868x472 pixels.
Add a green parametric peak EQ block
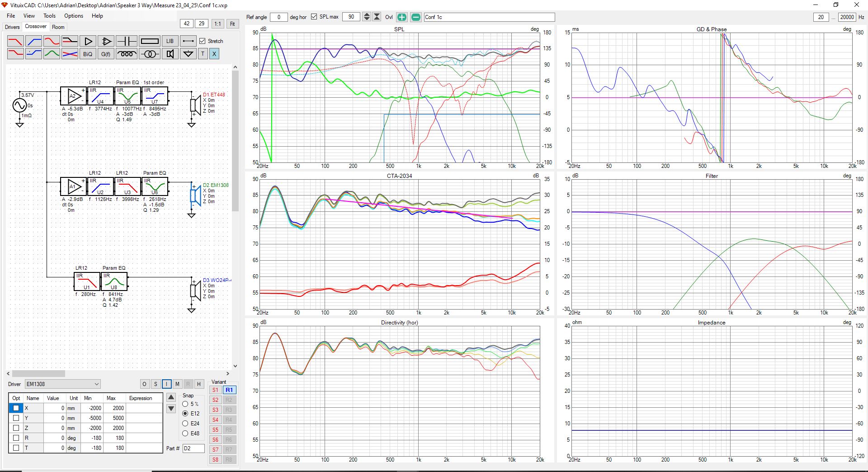(x=52, y=54)
